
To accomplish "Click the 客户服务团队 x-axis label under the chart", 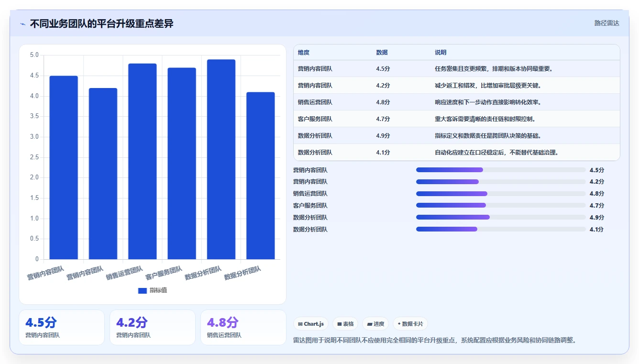I will tap(164, 273).
